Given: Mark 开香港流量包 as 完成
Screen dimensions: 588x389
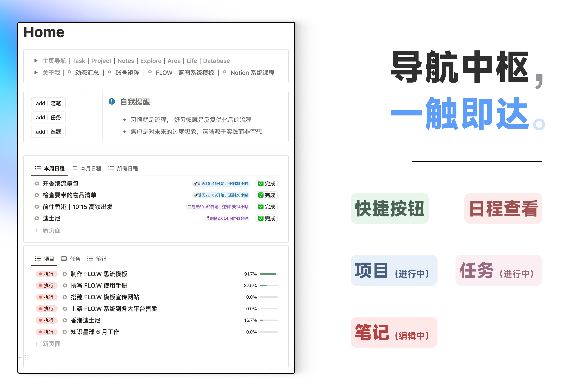Looking at the screenshot, I should (267, 184).
